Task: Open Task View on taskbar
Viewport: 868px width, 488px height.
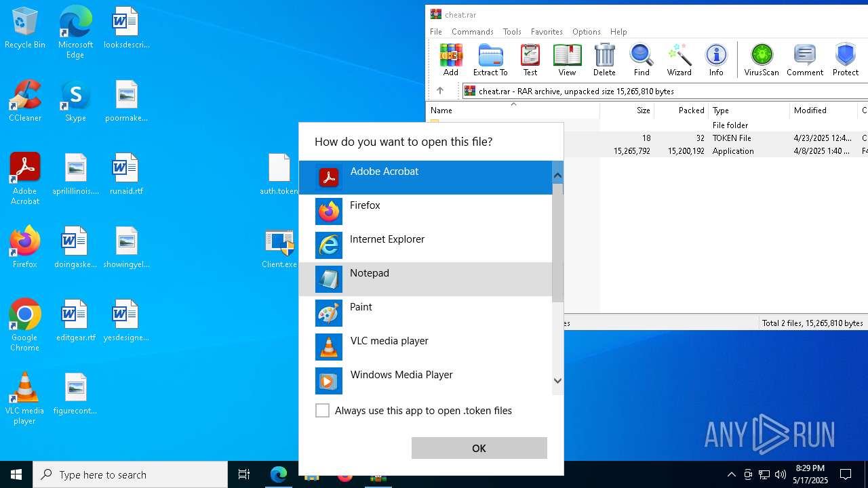Action: 244,474
